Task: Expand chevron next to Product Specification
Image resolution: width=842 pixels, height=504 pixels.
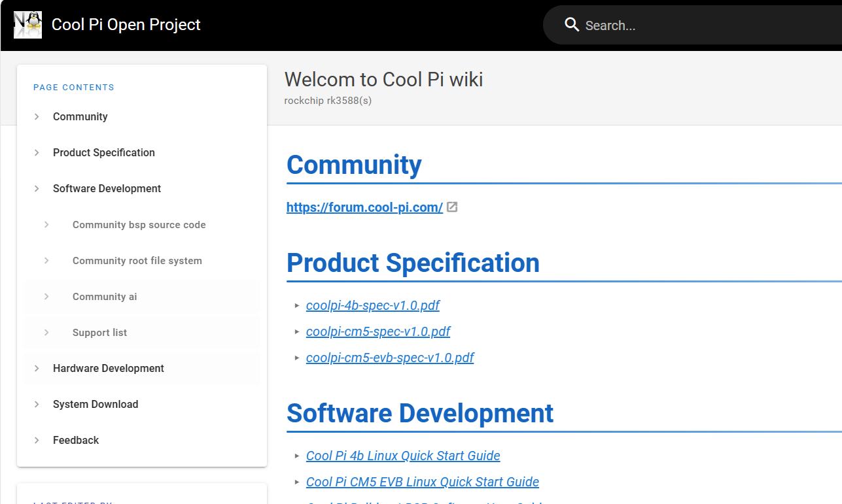Action: pyautogui.click(x=37, y=152)
